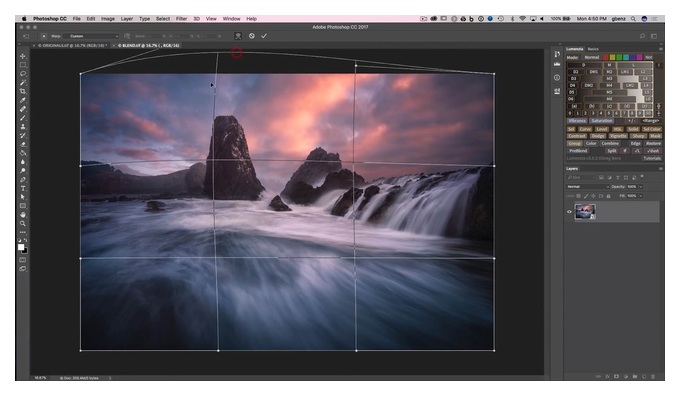Open the Opacity value dropdown arrow

[x=641, y=187]
